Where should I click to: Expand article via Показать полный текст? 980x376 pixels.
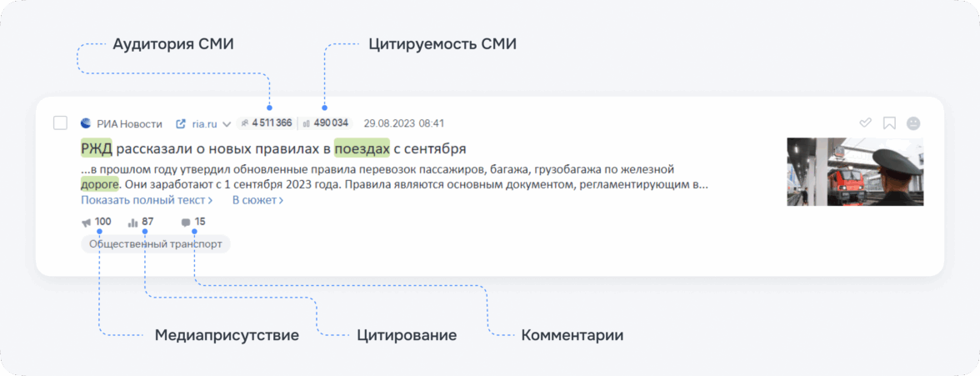[147, 200]
